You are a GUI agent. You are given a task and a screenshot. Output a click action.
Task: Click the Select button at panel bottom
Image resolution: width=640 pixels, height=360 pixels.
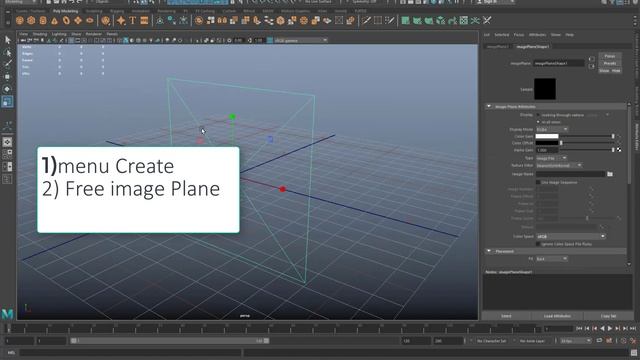(506, 316)
